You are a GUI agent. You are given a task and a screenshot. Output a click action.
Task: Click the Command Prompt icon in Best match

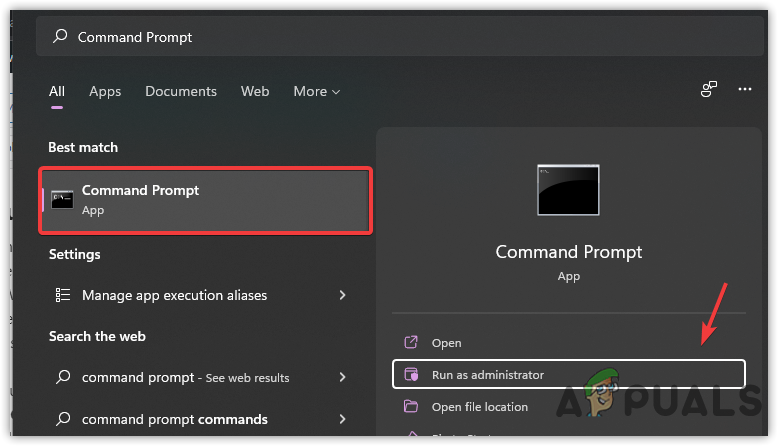tap(62, 199)
